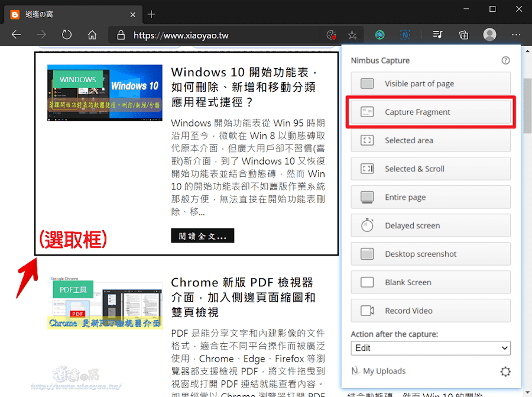
Task: Go to the home page icon
Action: pos(92,35)
